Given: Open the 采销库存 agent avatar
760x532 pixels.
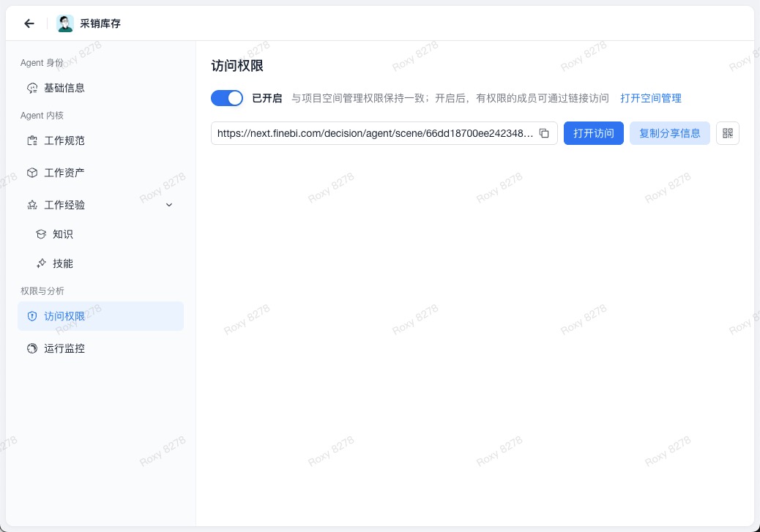Looking at the screenshot, I should (x=65, y=23).
